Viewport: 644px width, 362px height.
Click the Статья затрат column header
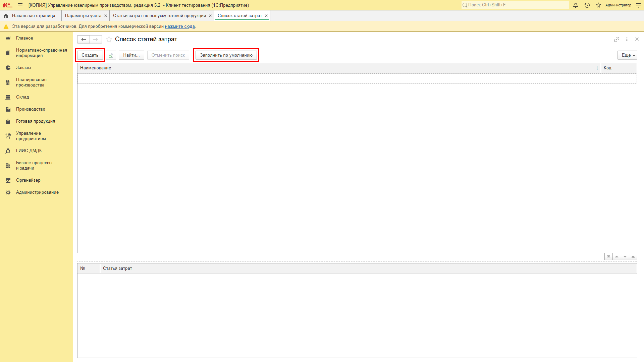coord(369,268)
